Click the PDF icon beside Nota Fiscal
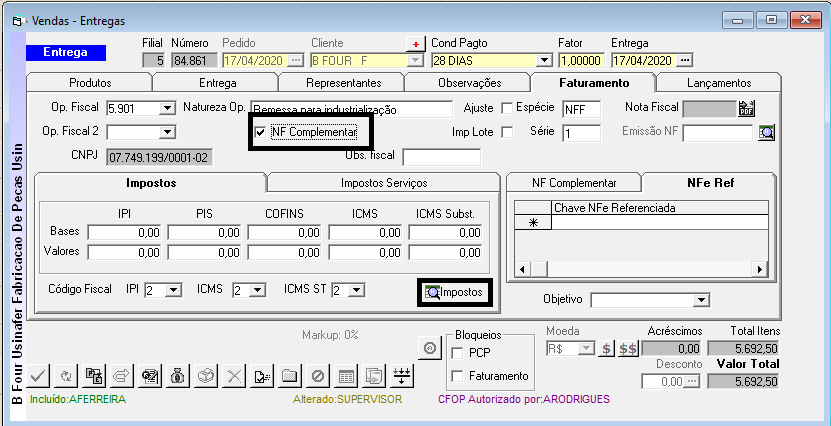The width and height of the screenshot is (831, 426). click(x=746, y=108)
